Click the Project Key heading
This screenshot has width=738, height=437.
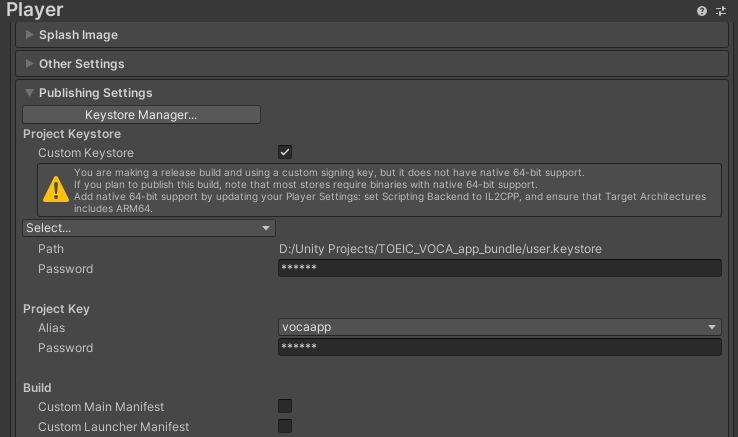[56, 309]
